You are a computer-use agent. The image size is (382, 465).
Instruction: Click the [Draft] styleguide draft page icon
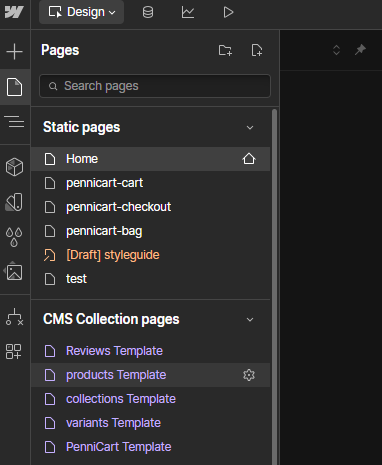tap(50, 255)
